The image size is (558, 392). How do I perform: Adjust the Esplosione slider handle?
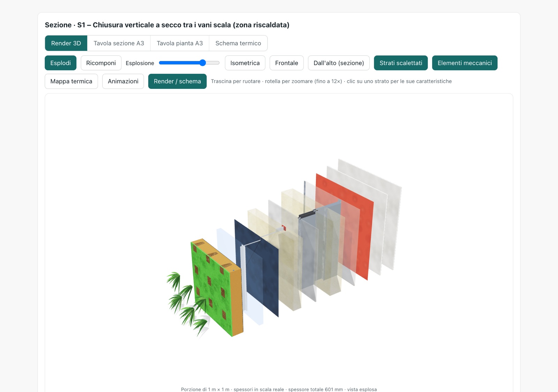coord(203,63)
